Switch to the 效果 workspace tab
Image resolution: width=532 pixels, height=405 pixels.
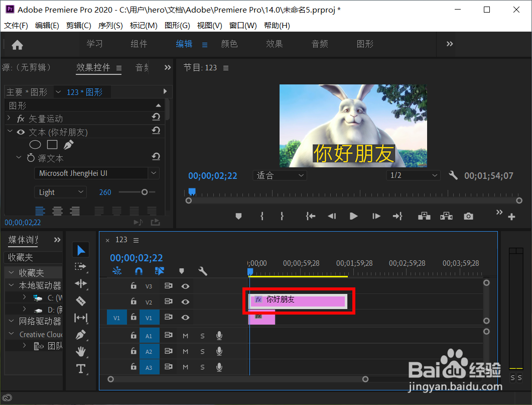275,44
